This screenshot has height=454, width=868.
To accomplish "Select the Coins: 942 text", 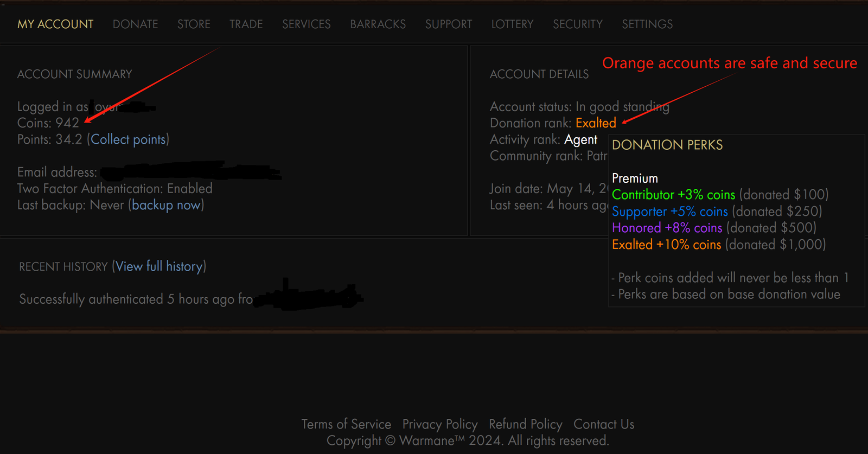I will [x=48, y=123].
